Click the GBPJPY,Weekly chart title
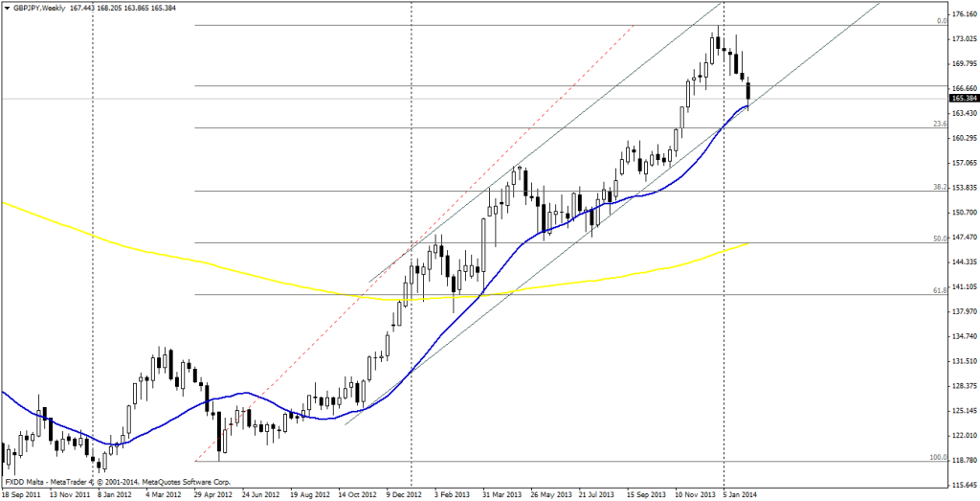980x501 pixels. [x=39, y=8]
